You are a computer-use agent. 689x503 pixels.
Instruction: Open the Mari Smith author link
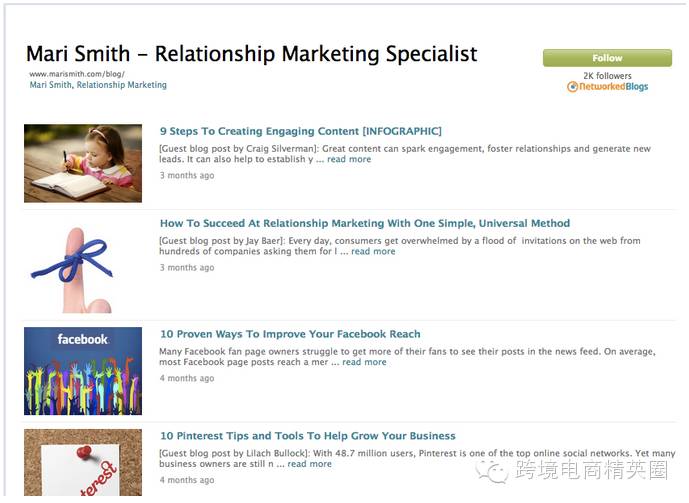pyautogui.click(x=50, y=85)
